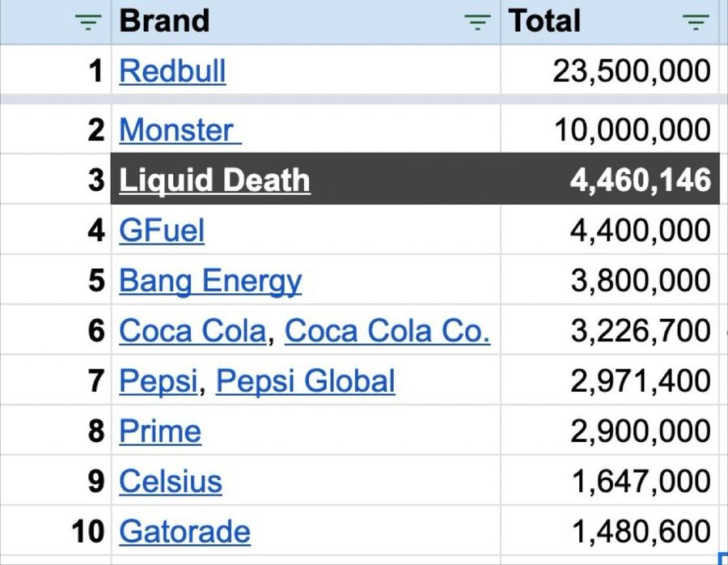The height and width of the screenshot is (565, 728).
Task: Open the Coca Cola link
Action: pyautogui.click(x=193, y=331)
